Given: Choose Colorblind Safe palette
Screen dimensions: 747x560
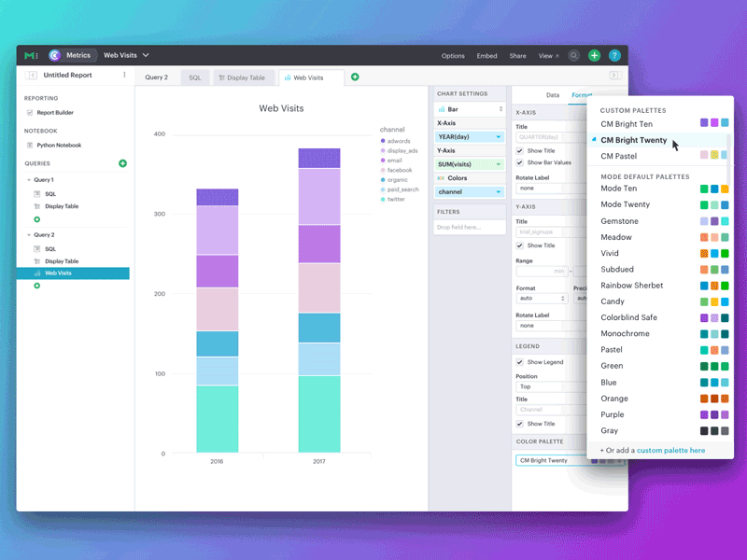Looking at the screenshot, I should click(660, 317).
